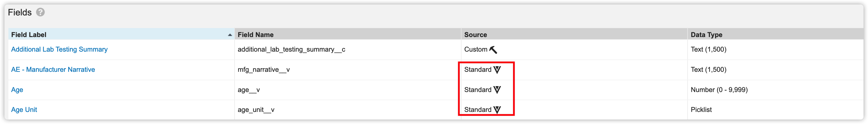The image size is (868, 124).
Task: Click the Fields section heading
Action: coord(20,12)
